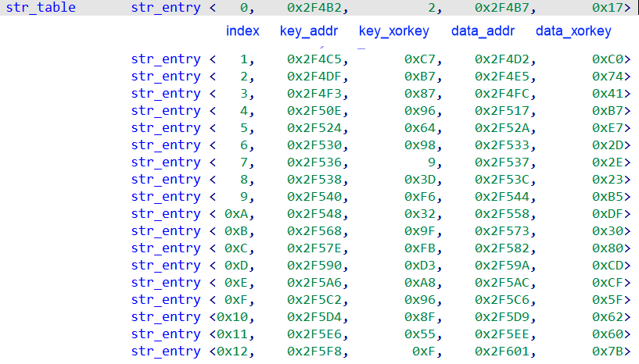
Task: Click key xorkey value 0xF6
Action: pyautogui.click(x=419, y=196)
